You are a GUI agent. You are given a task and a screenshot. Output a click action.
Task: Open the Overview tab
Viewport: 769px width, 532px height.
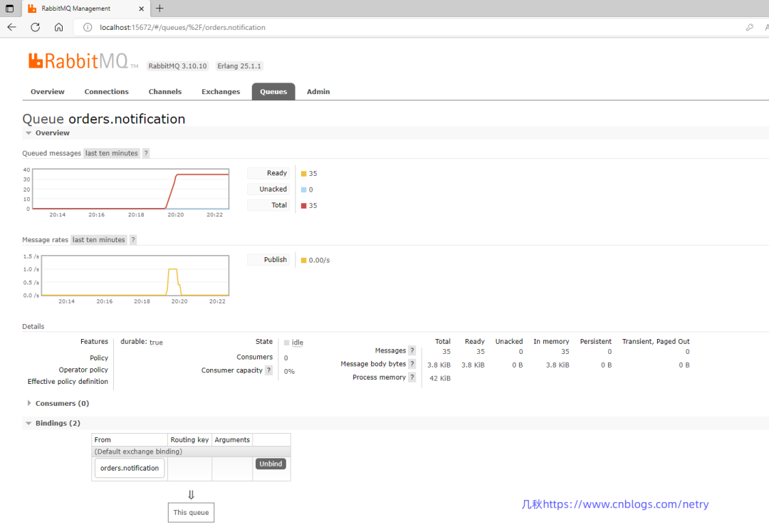tap(48, 92)
